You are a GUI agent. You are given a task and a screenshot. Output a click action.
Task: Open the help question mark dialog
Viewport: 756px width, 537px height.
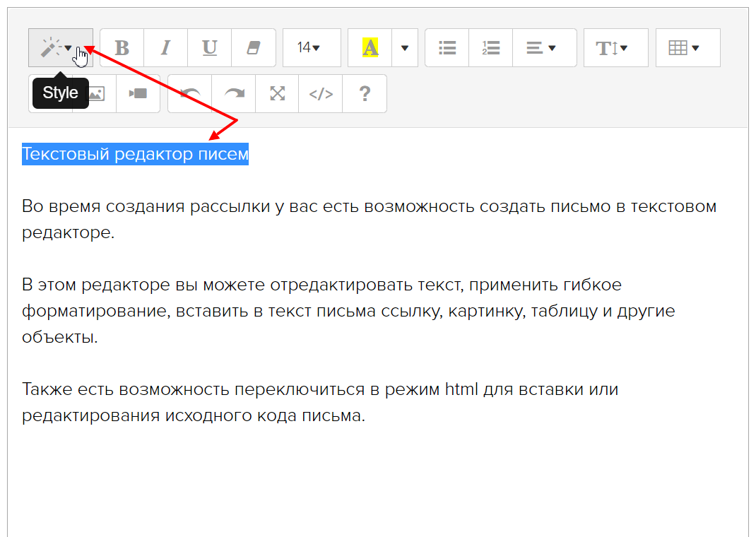click(x=365, y=93)
